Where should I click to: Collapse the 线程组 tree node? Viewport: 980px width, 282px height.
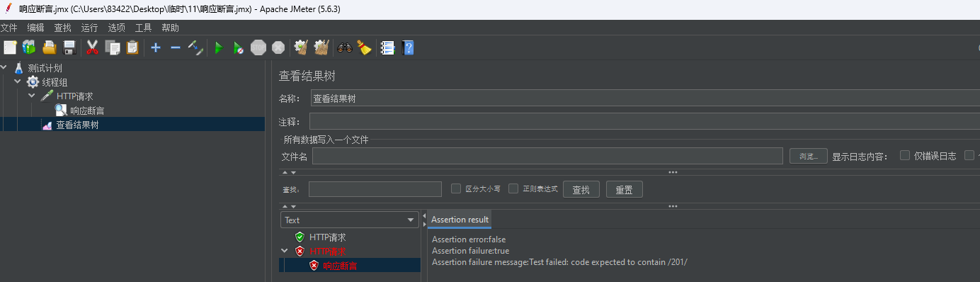18,82
